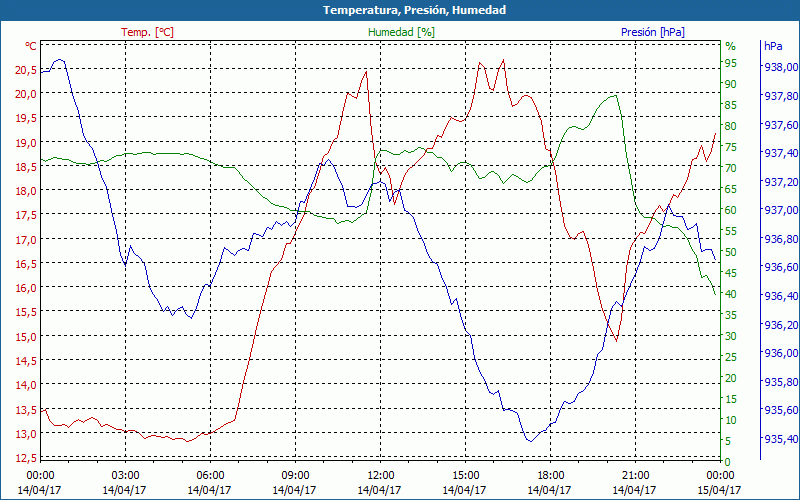The width and height of the screenshot is (800, 500).
Task: Click the '18:00' time axis label
Action: [551, 475]
